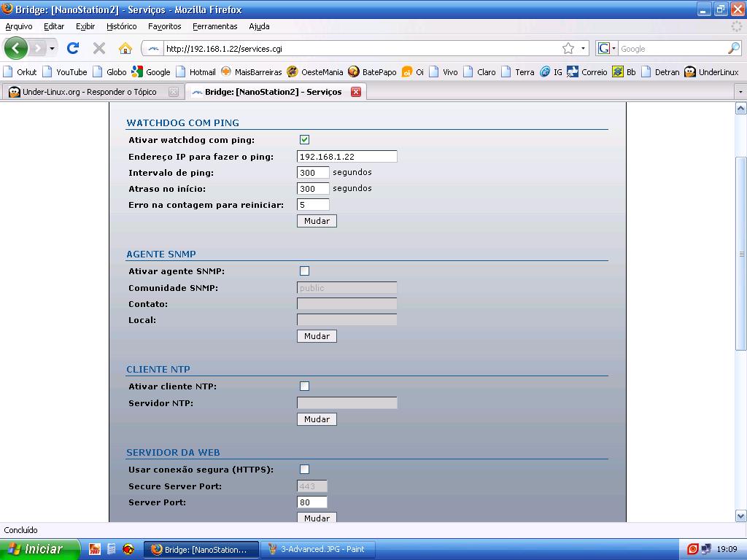Image resolution: width=747 pixels, height=560 pixels.
Task: Click the URL address field
Action: coord(362,49)
